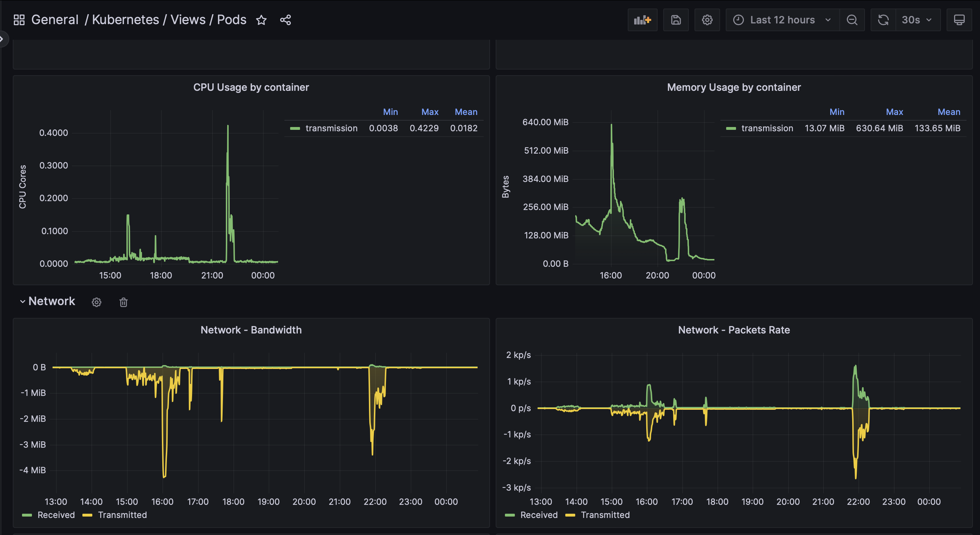Refresh the dashboard now
Screen dimensions: 980x535
coord(883,20)
